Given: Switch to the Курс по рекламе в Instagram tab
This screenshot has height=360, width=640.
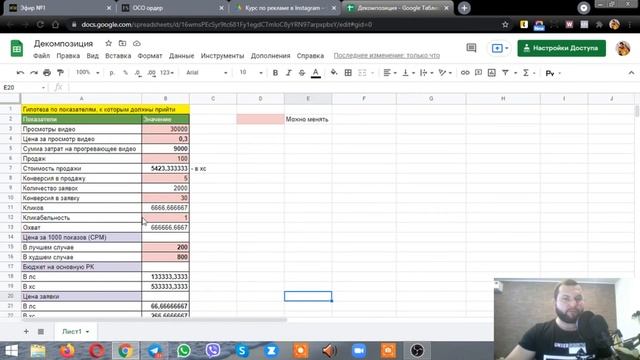Looking at the screenshot, I should click(284, 8).
